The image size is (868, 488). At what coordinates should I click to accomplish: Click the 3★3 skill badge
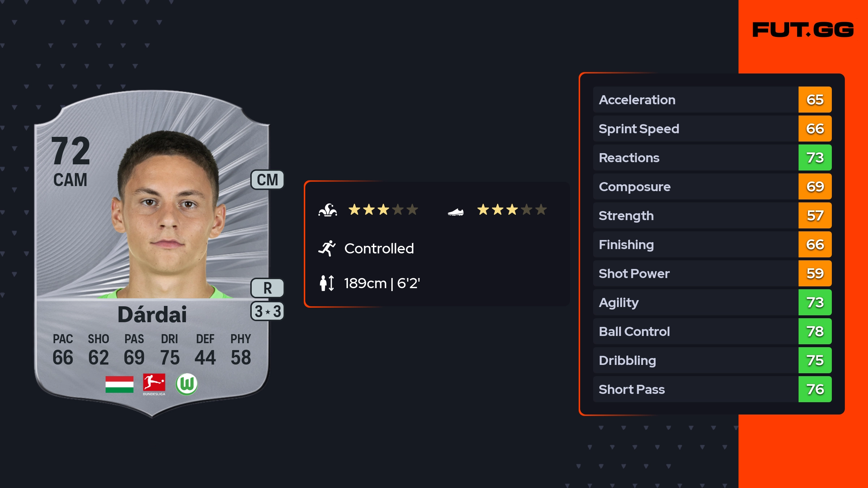point(267,311)
